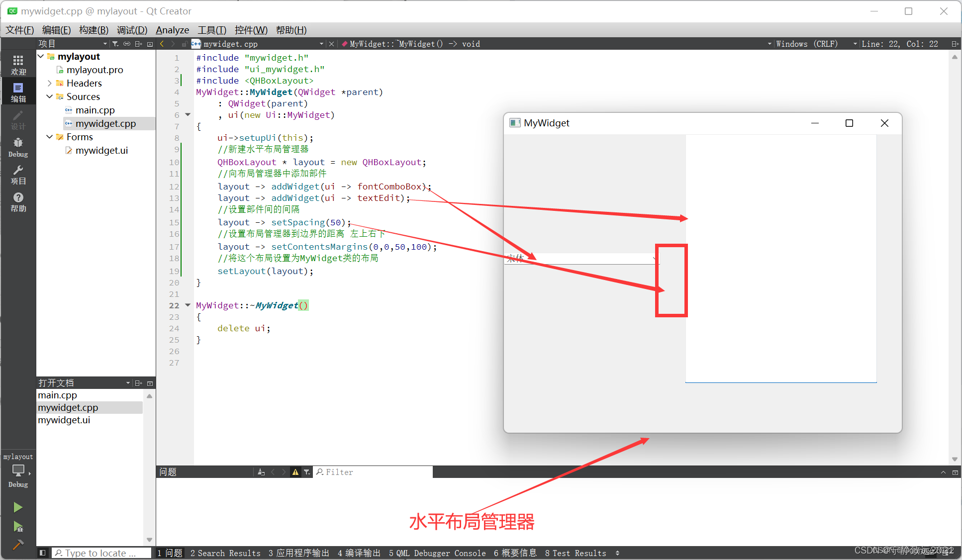Select mywidget.cpp in open documents list

tap(68, 408)
